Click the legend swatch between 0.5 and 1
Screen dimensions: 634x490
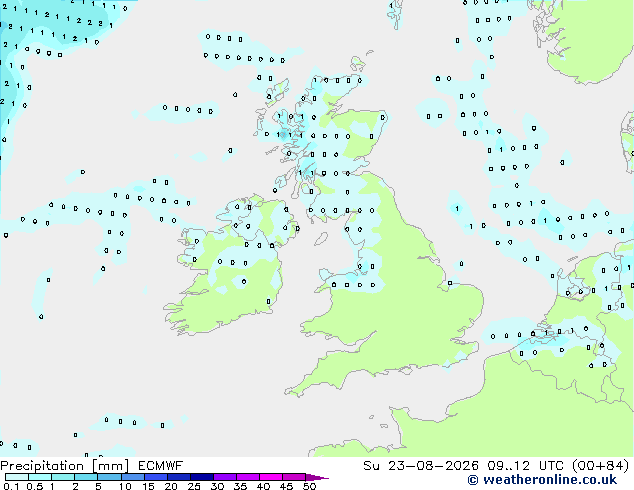40,477
